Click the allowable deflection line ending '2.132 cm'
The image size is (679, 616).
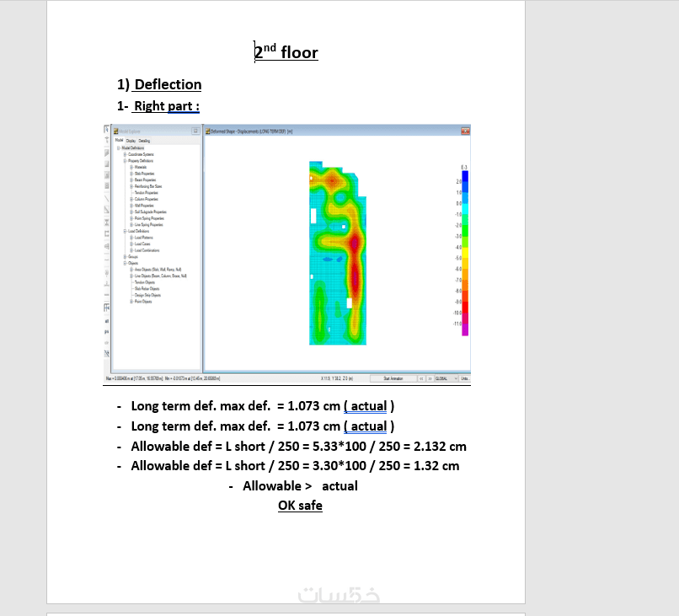click(x=299, y=446)
